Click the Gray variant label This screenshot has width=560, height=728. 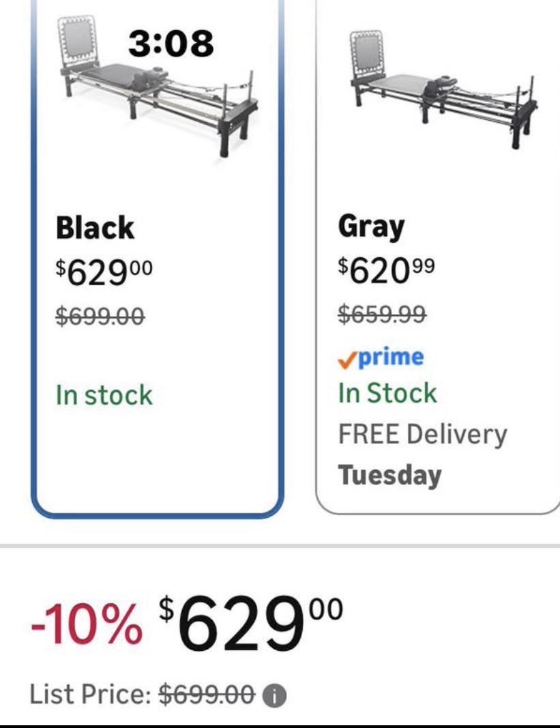372,227
